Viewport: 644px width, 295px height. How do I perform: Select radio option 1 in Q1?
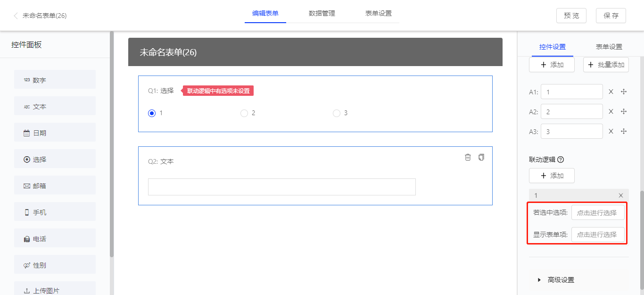coord(152,113)
